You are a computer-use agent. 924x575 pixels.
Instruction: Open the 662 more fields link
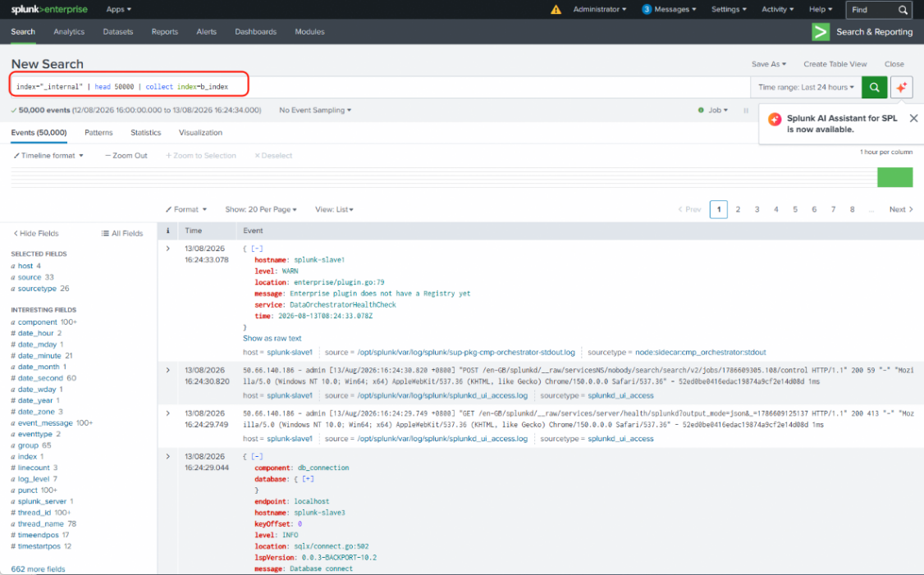38,569
